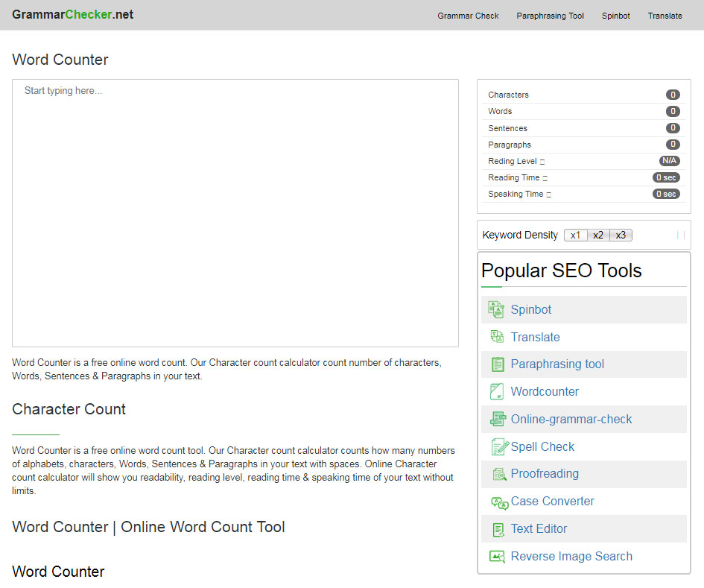Select x1 keyword density option
Viewport: 704px width, 588px height.
575,235
